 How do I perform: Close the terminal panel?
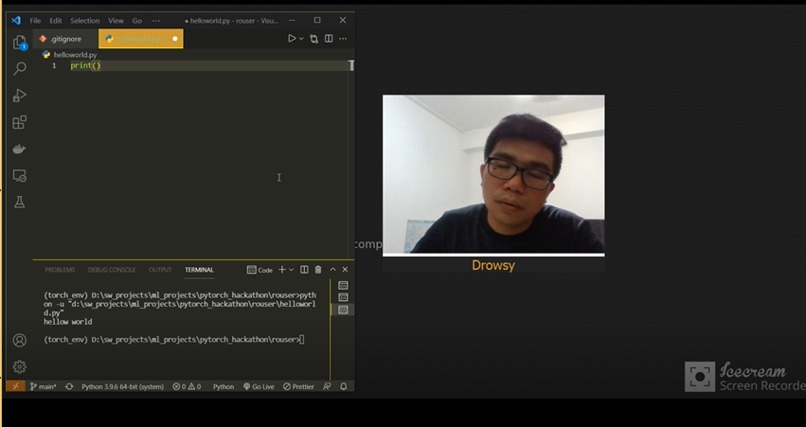[x=345, y=270]
